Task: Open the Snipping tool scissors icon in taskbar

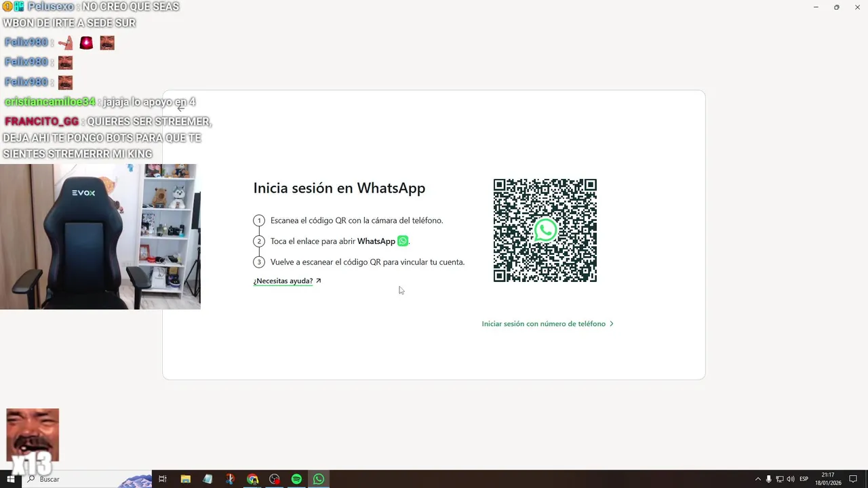Action: [x=230, y=479]
